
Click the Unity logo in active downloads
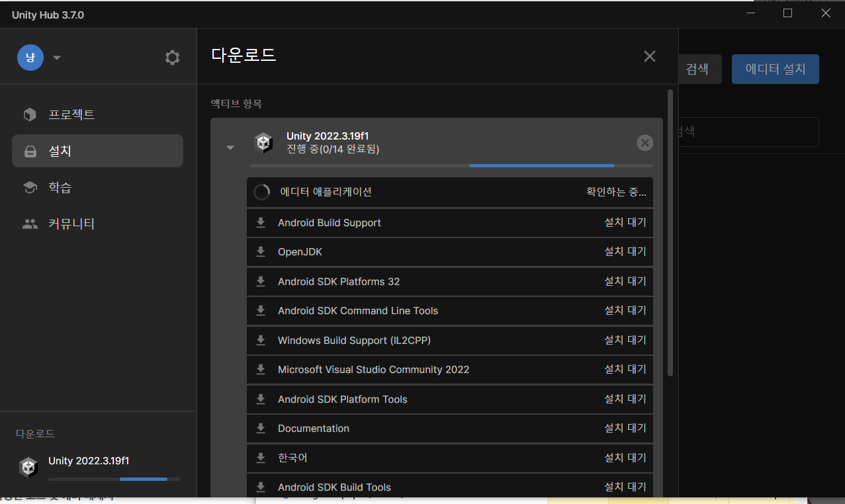[264, 142]
